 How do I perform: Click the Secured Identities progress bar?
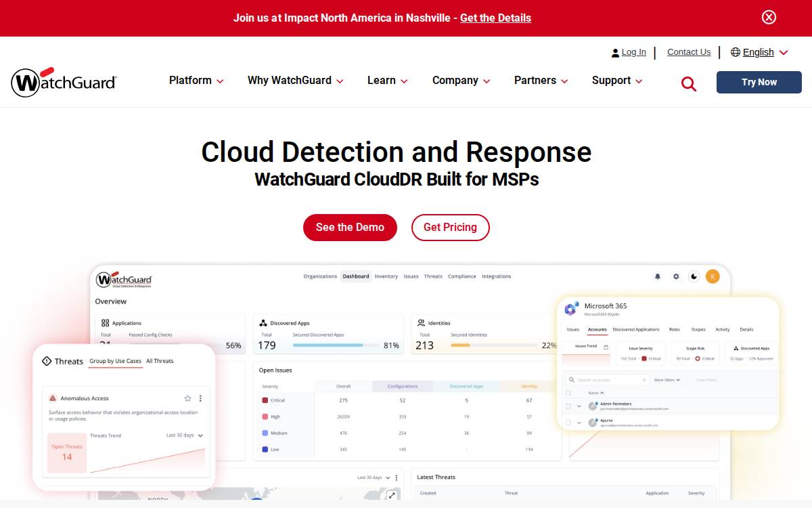coord(494,345)
